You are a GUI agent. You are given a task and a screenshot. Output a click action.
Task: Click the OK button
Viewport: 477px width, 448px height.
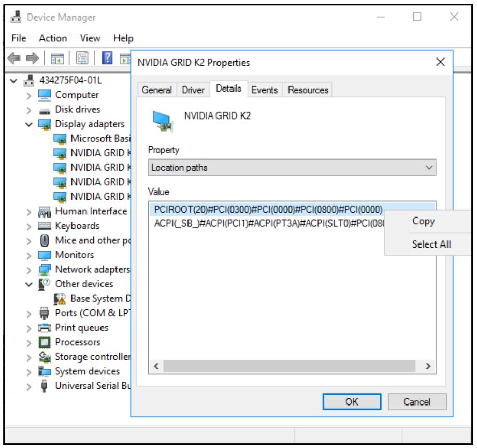pos(352,402)
